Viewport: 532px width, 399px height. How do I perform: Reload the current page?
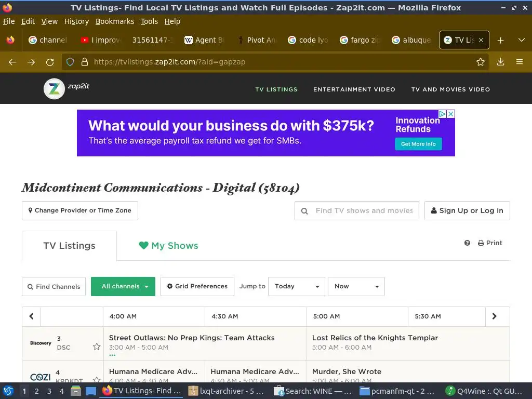coord(50,62)
